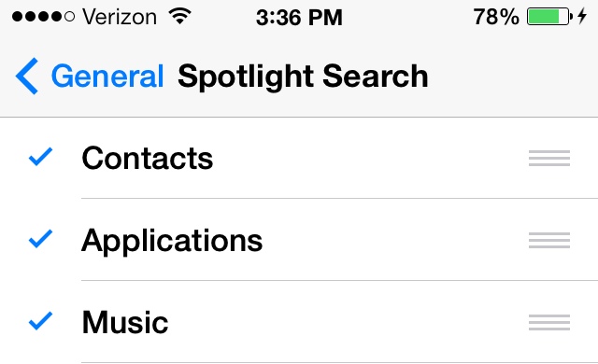598x364 pixels.
Task: Tap the cellular signal strength dots
Action: (44, 17)
